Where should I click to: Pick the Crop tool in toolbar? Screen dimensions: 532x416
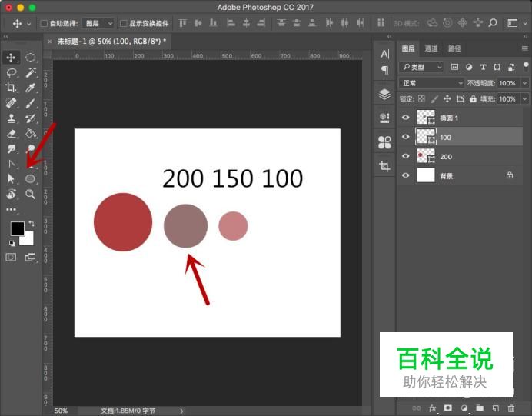(12, 88)
